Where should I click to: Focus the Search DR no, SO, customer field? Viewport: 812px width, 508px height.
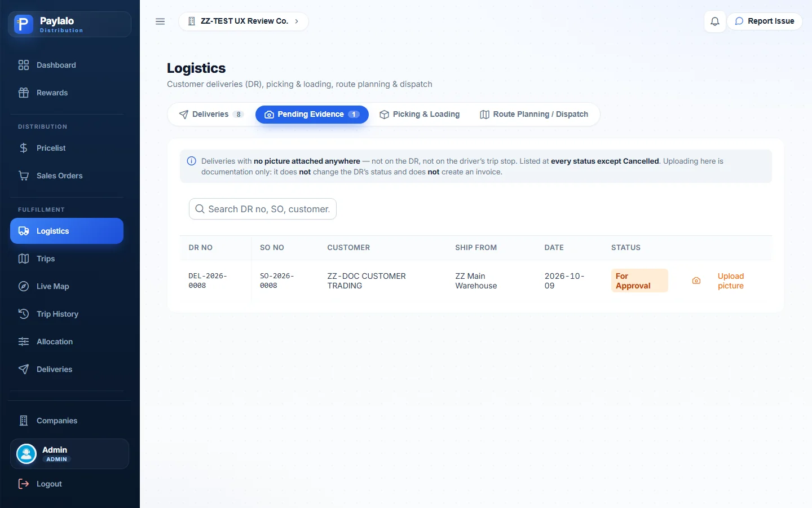pos(263,209)
